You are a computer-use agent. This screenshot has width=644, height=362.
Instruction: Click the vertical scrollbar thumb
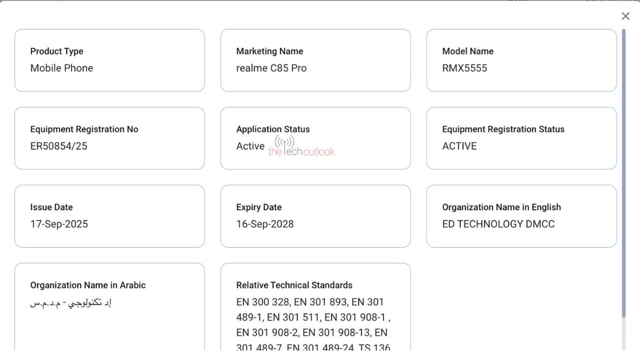point(624,172)
